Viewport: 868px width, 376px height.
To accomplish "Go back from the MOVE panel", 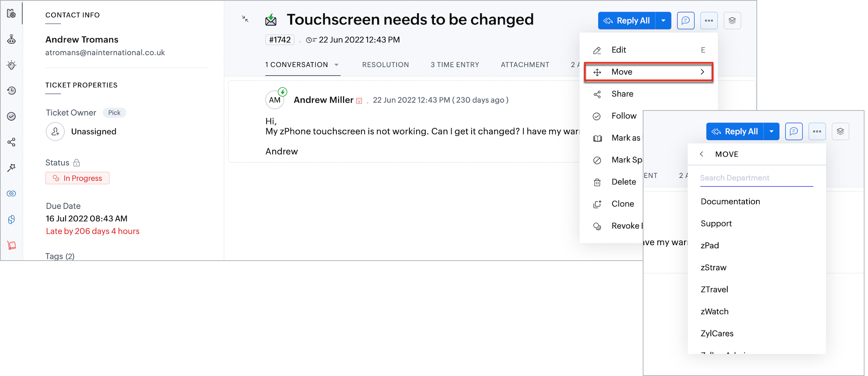I will coord(701,154).
